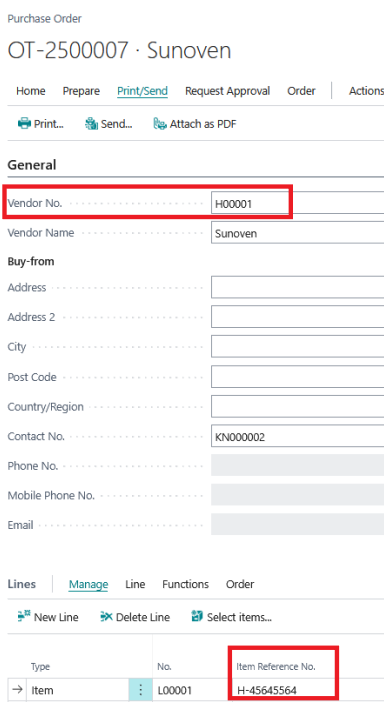Click the New Line icon
384x702 pixels.
click(x=24, y=616)
